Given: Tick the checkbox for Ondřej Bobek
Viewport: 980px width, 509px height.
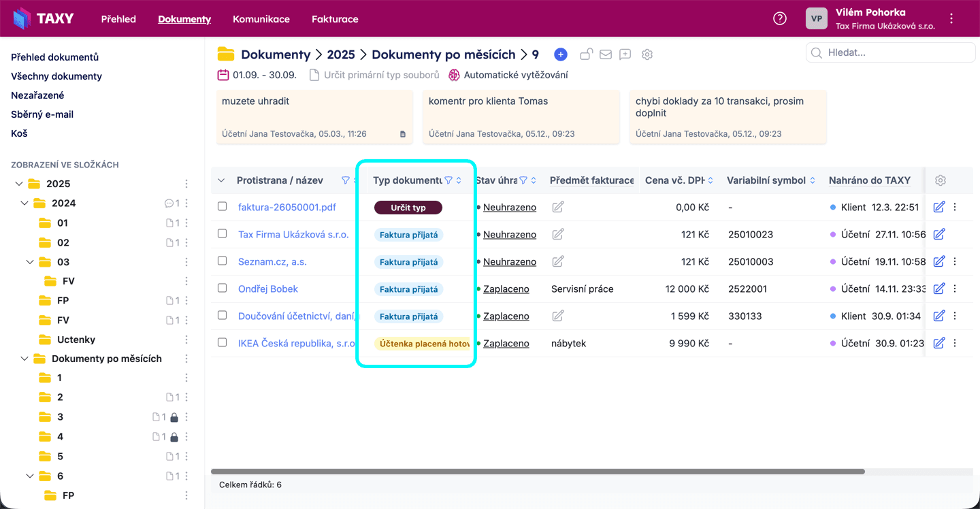Looking at the screenshot, I should [222, 288].
